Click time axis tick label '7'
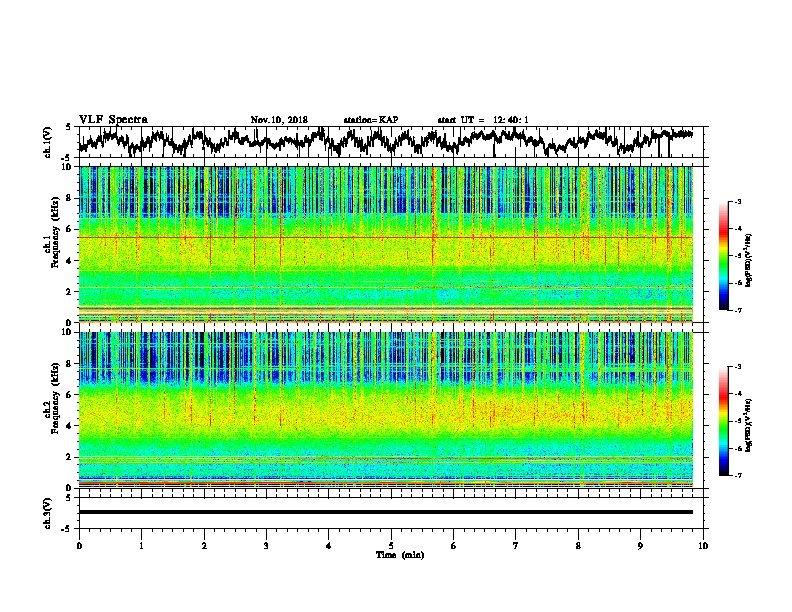The image size is (792, 612). [x=516, y=546]
